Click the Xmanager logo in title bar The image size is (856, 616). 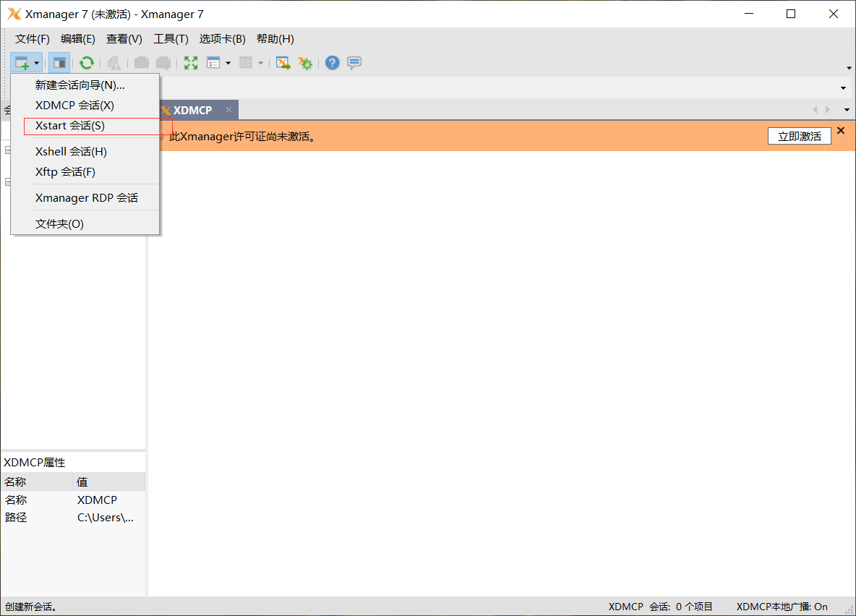(x=14, y=14)
